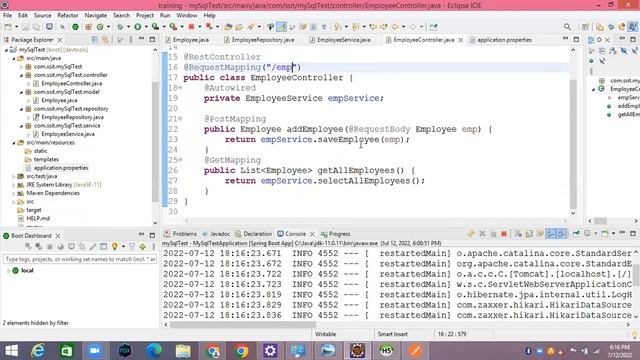
Task: Open the Navigate menu
Action: pyautogui.click(x=96, y=16)
